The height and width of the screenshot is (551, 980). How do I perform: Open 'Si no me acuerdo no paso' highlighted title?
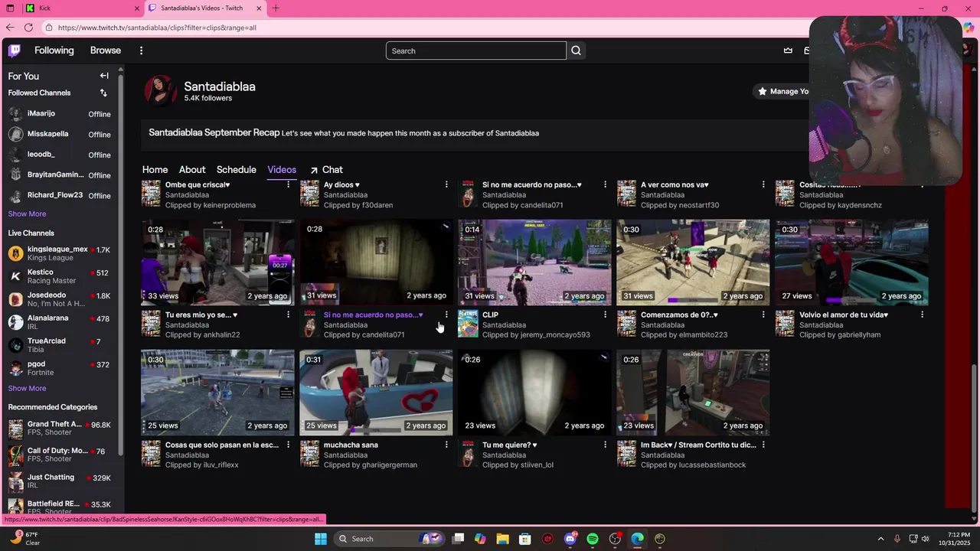point(373,315)
